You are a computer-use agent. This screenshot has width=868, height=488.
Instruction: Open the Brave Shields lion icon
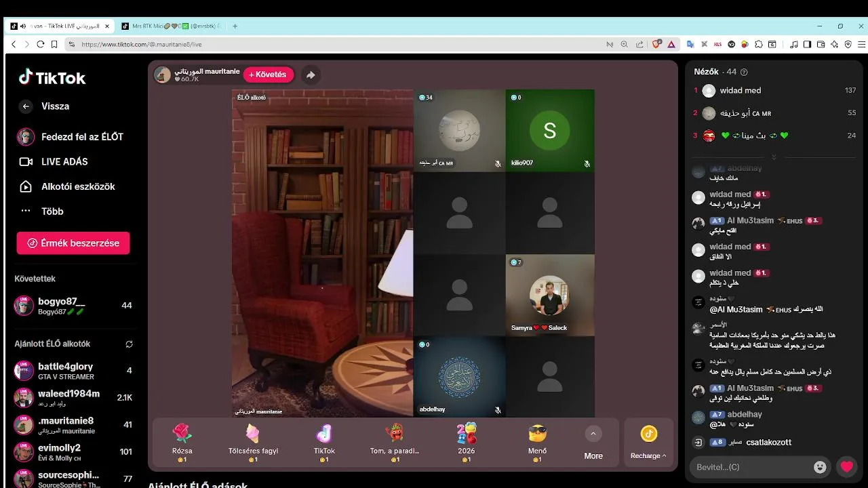[x=656, y=44]
